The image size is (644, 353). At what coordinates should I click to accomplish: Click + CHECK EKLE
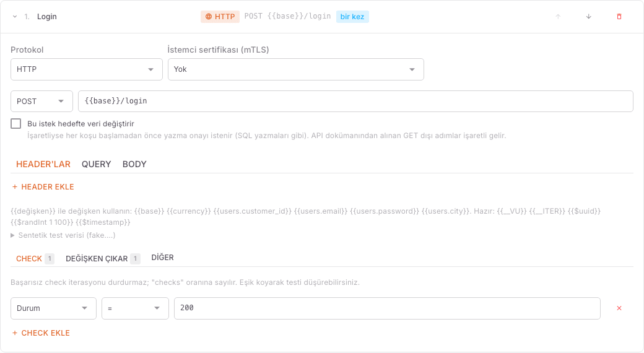tap(41, 333)
